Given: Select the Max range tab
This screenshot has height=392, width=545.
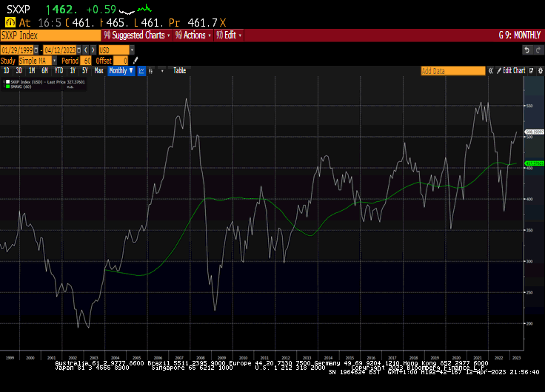Looking at the screenshot, I should pos(98,71).
